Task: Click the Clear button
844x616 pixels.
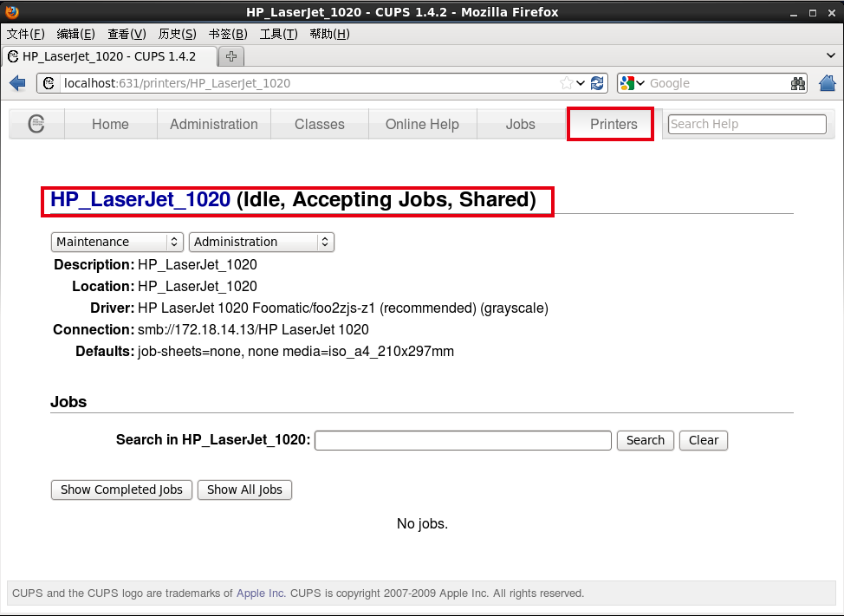Action: pyautogui.click(x=703, y=440)
